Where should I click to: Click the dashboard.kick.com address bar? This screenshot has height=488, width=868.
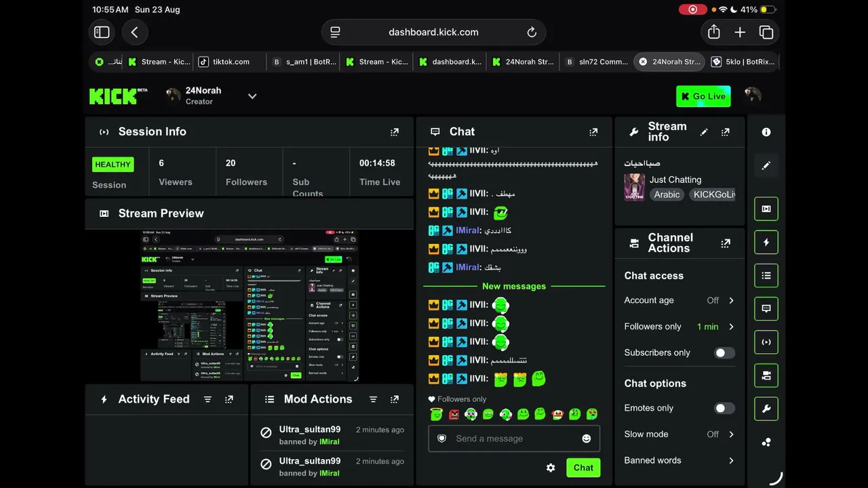click(433, 32)
